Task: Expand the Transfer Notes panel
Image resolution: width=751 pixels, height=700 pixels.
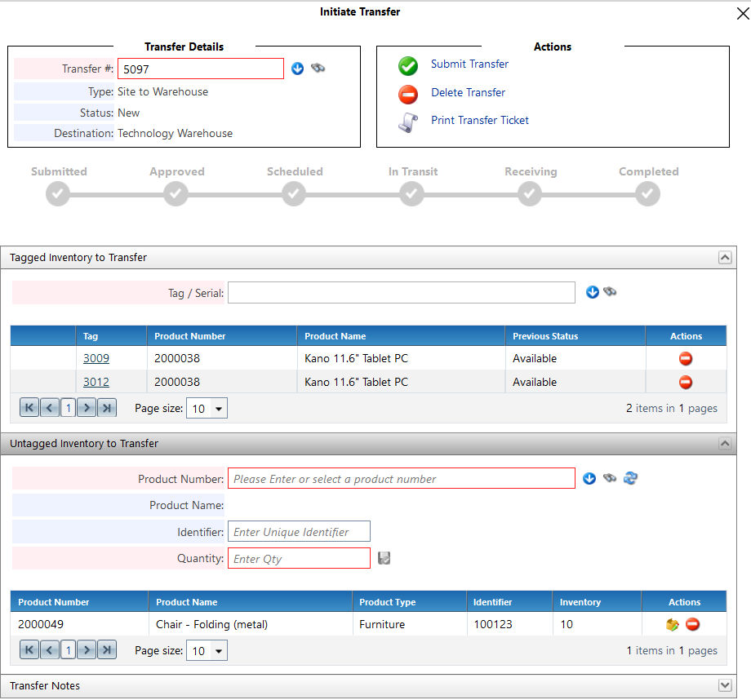Action: [725, 685]
